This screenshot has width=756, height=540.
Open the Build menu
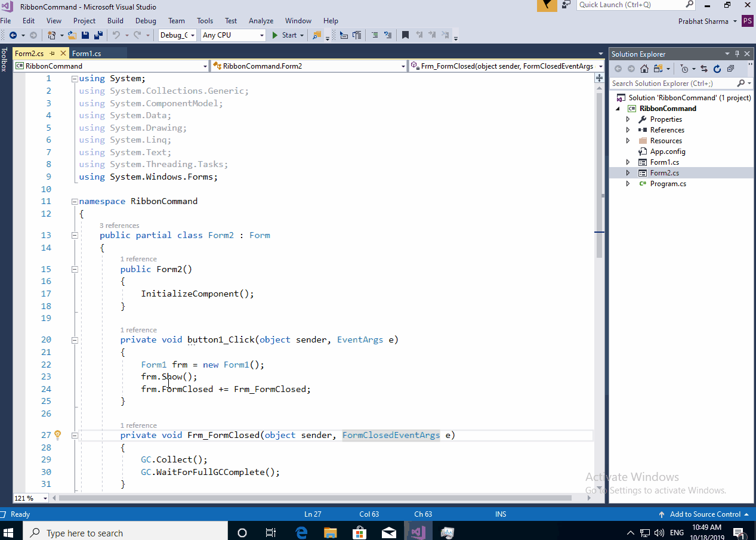coord(115,21)
